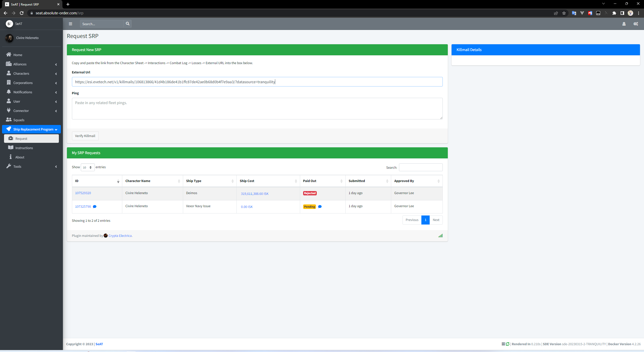Open the gears settings icon in top bar
644x352 pixels.
click(636, 24)
